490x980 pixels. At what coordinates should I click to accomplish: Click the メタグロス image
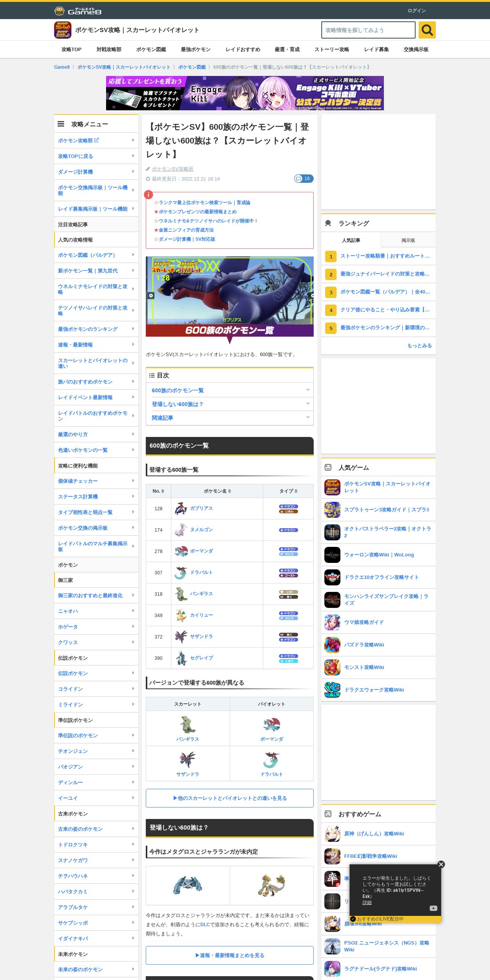(188, 885)
